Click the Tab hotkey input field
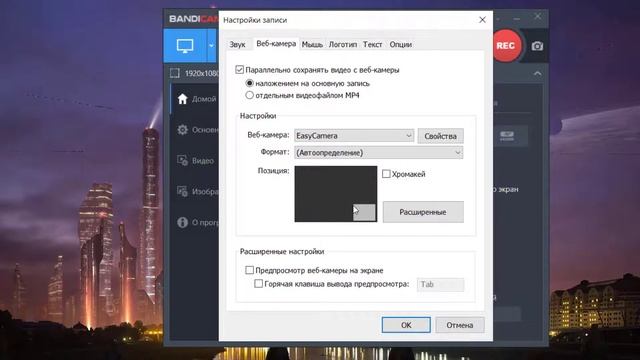The height and width of the screenshot is (360, 640). tap(440, 284)
